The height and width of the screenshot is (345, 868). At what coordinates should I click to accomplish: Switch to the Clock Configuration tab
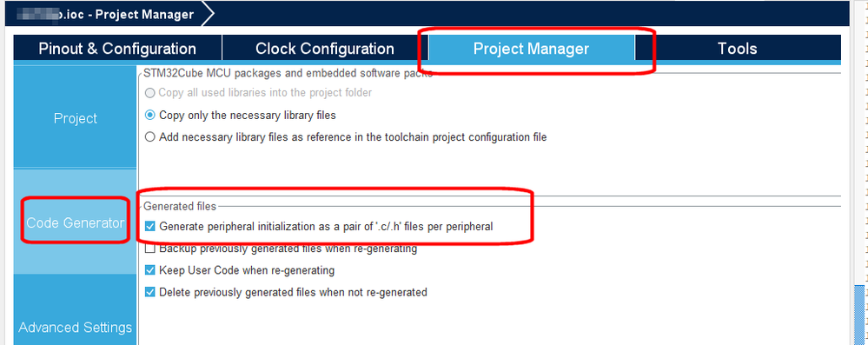point(325,48)
